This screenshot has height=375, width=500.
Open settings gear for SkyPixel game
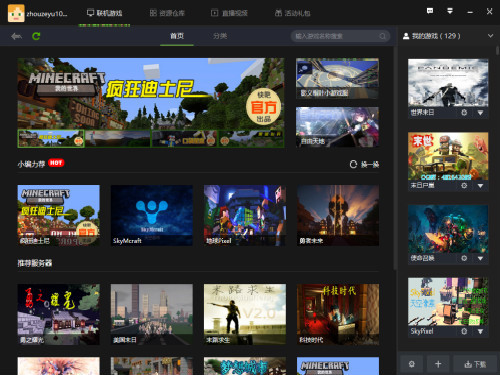tap(464, 331)
